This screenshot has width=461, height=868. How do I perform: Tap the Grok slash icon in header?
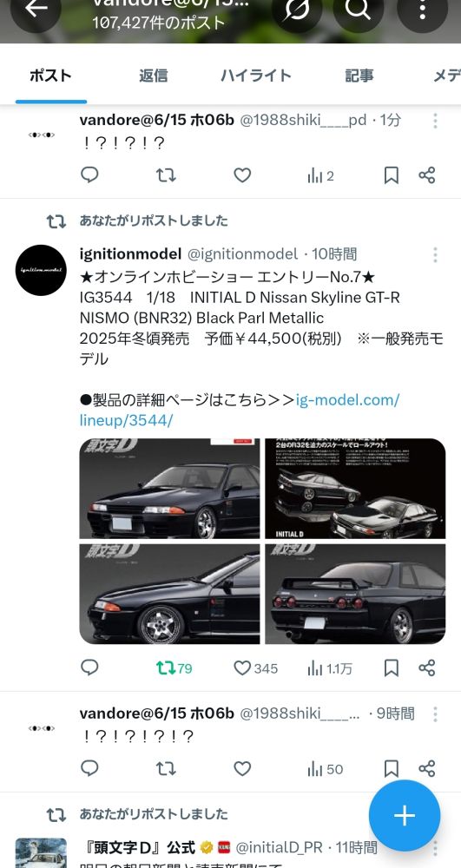coord(297,9)
